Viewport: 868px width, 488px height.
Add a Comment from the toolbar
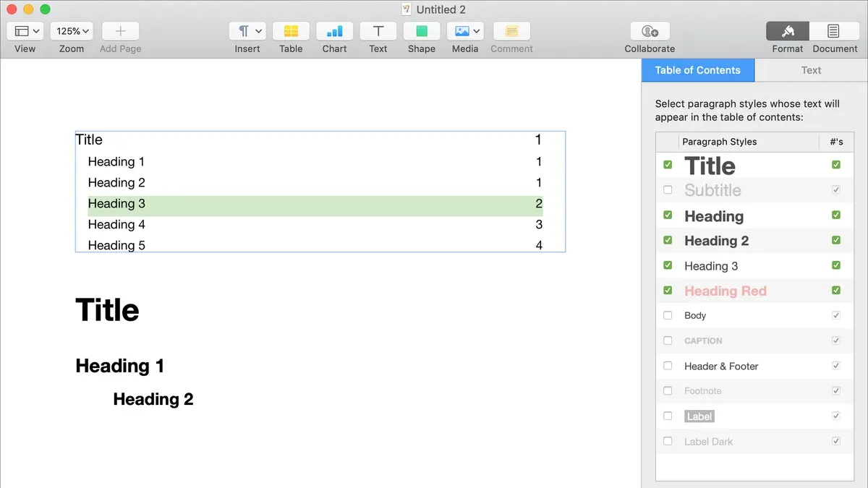click(x=511, y=31)
